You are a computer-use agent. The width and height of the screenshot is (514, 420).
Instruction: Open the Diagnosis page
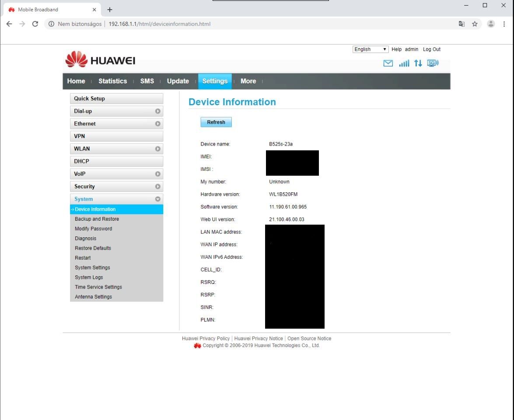coord(85,239)
